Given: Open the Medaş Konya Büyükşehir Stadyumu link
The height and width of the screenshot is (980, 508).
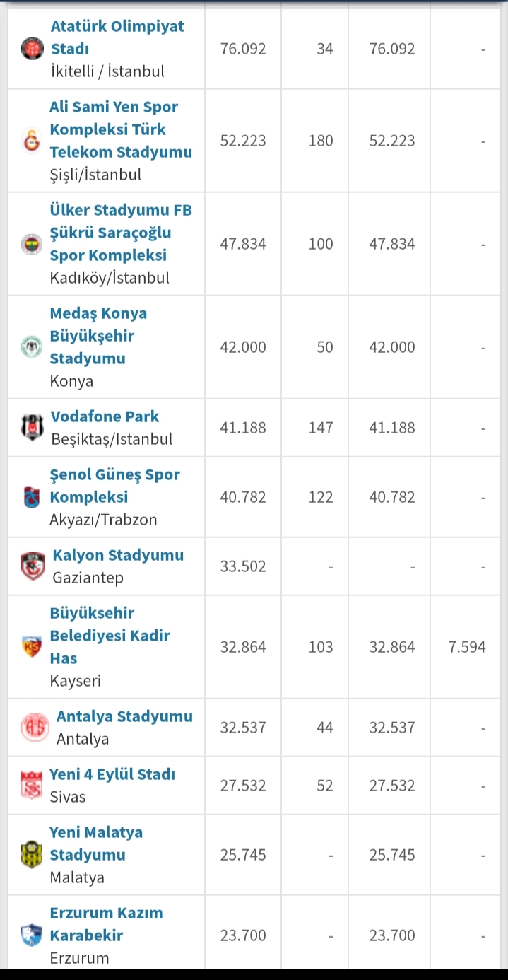Looking at the screenshot, I should click(98, 336).
